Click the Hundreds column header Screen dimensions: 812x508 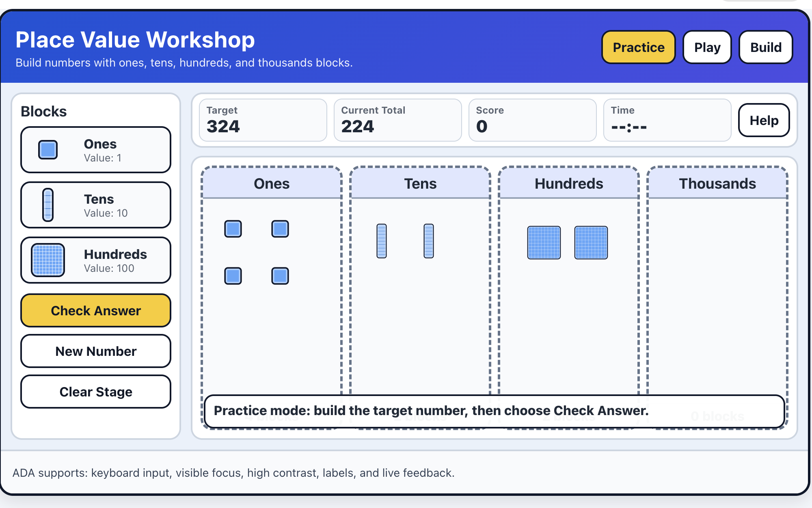(569, 183)
